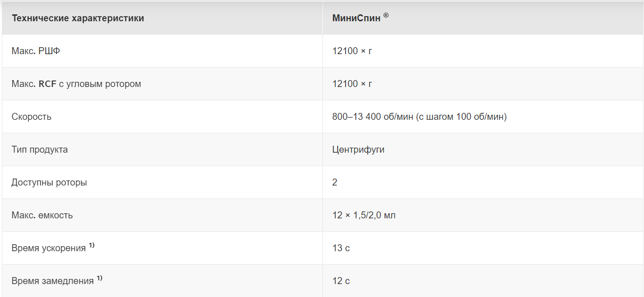Select the Макс. емкость row label
The image size is (644, 297).
pos(42,215)
